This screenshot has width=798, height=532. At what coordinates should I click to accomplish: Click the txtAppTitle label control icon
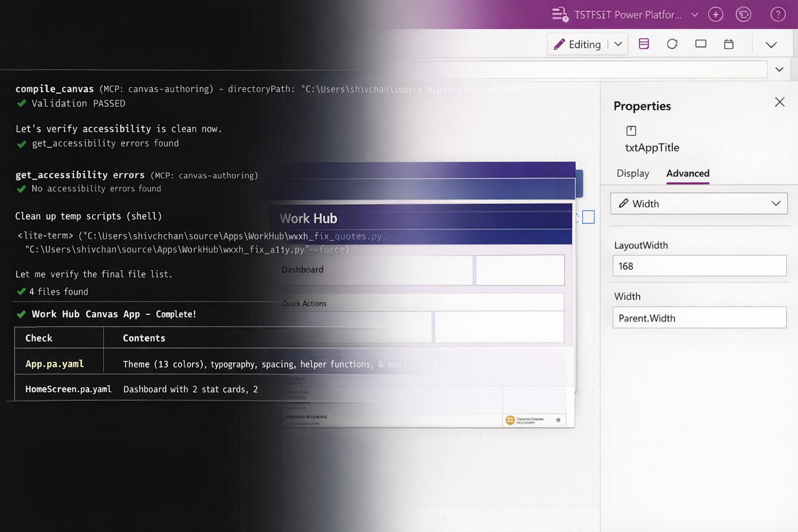(631, 131)
